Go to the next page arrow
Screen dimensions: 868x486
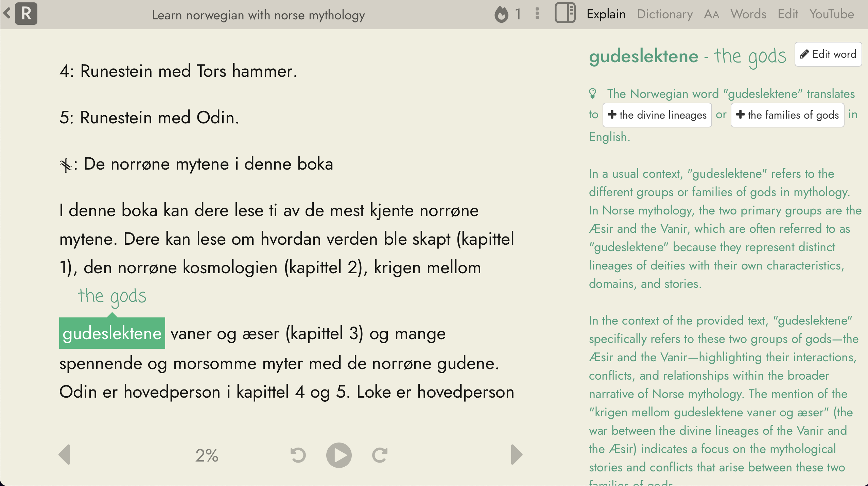coord(517,455)
